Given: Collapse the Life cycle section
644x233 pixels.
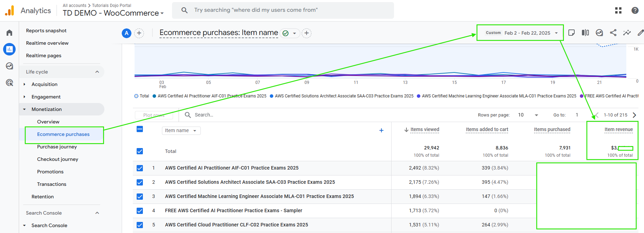Looking at the screenshot, I should [x=97, y=72].
